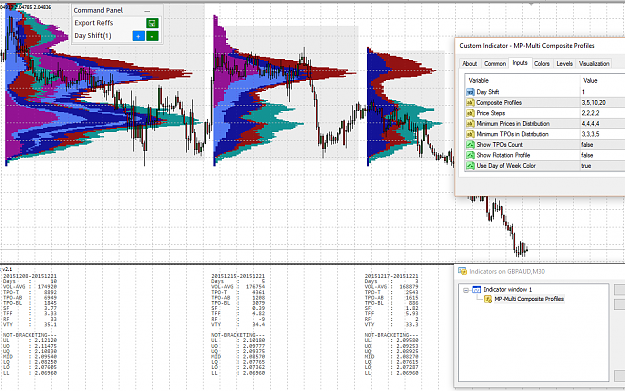Click the VOL-AVG value 176754
625x391 pixels.
(x=256, y=287)
